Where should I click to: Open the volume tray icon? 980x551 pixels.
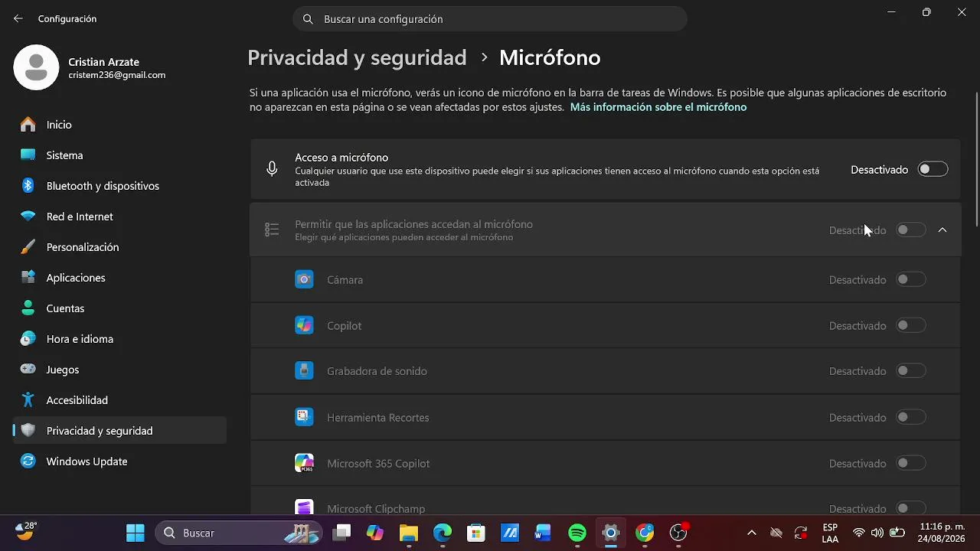tap(877, 533)
